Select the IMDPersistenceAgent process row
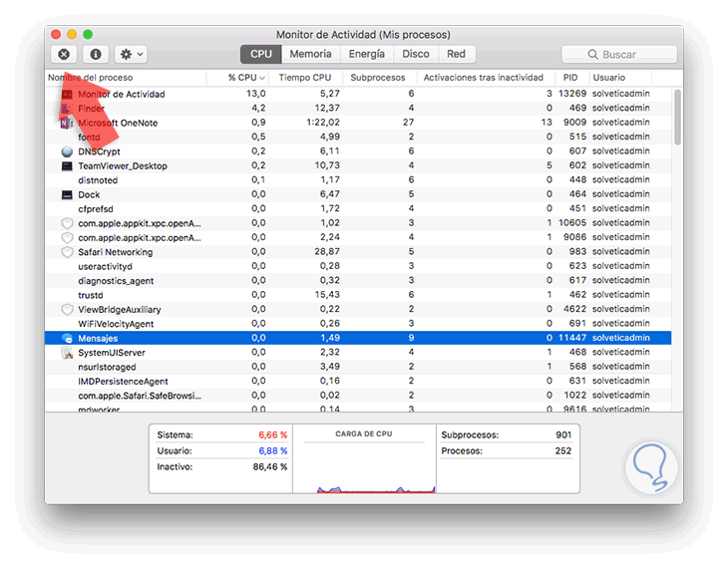Viewport: 728px width, 568px height. click(x=358, y=381)
